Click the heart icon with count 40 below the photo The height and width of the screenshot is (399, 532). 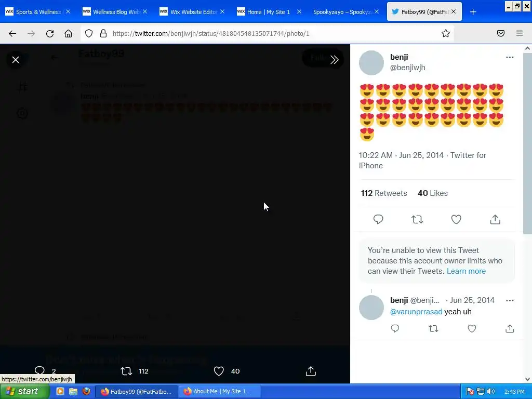coord(219,371)
